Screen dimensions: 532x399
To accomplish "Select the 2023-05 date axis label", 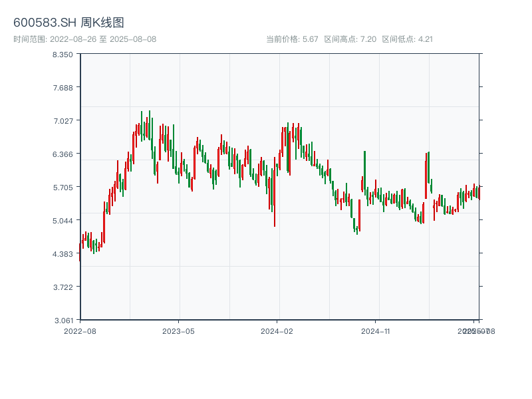I will [178, 331].
